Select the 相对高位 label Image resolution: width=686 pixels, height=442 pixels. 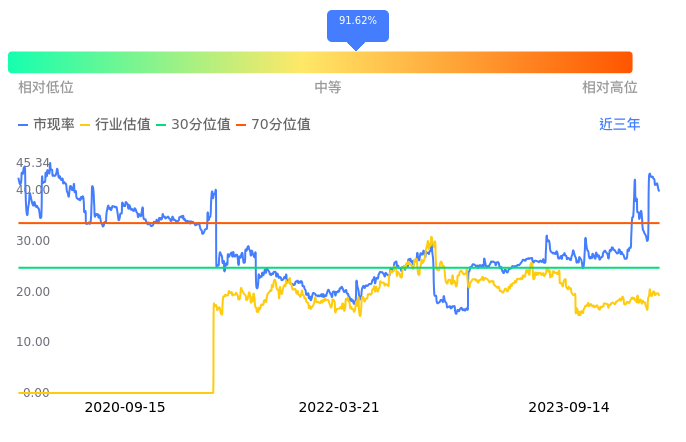click(609, 88)
